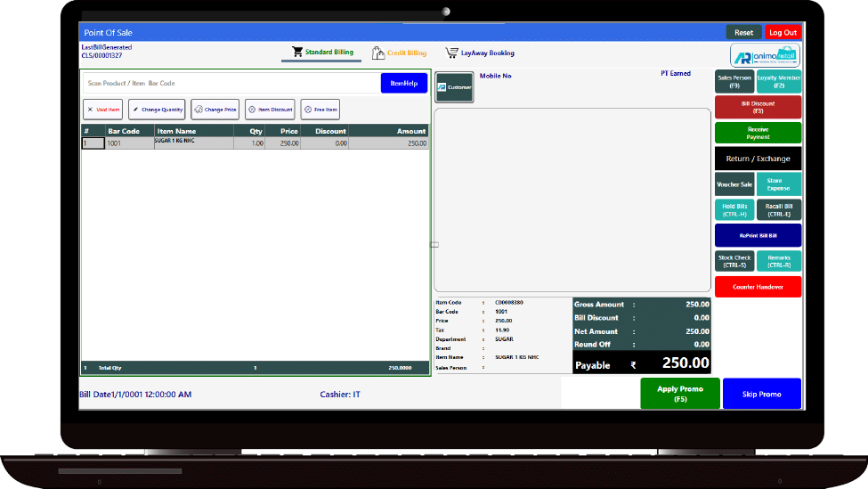This screenshot has width=868, height=489.
Task: Click the Free Item icon
Action: point(308,110)
